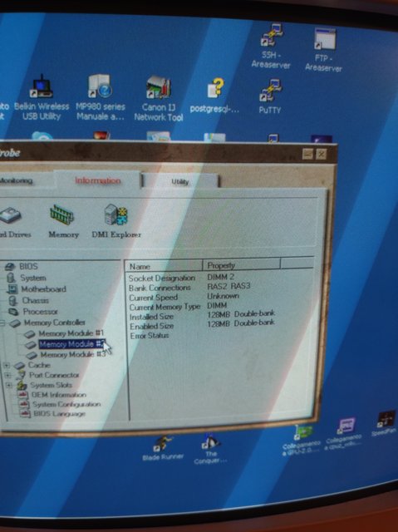Select the Memory icon in Information toolbar

tap(63, 221)
